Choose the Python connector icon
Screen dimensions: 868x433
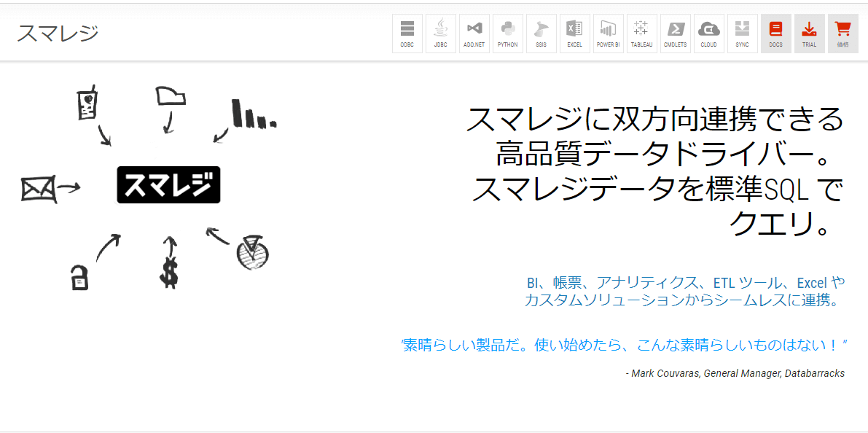point(508,34)
